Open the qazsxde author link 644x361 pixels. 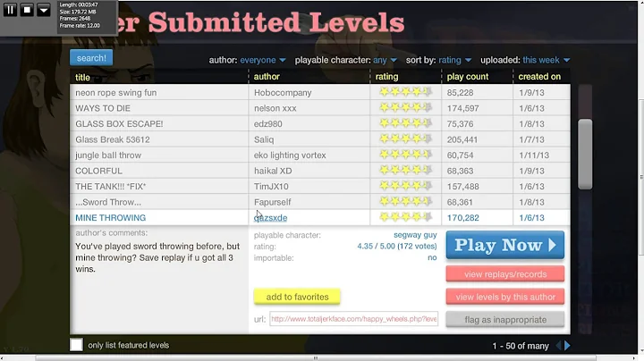(x=271, y=218)
